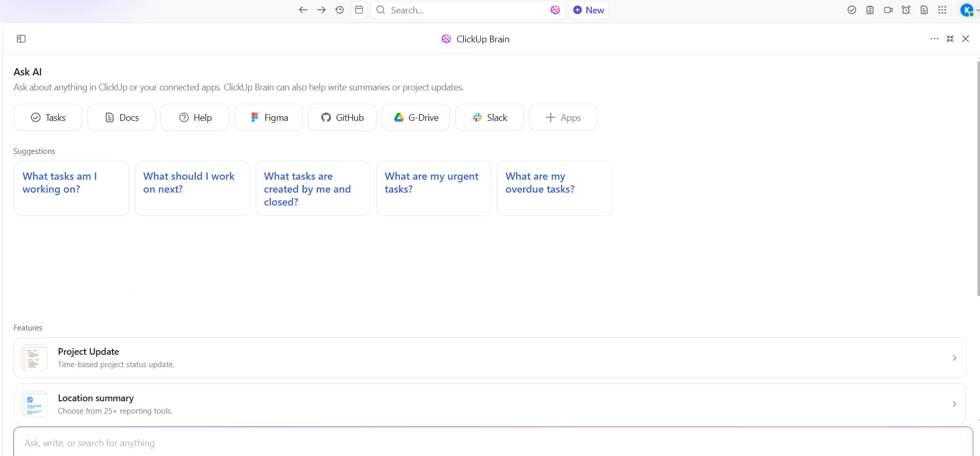Select the Figma source chip
The width and height of the screenshot is (980, 456).
tap(269, 117)
